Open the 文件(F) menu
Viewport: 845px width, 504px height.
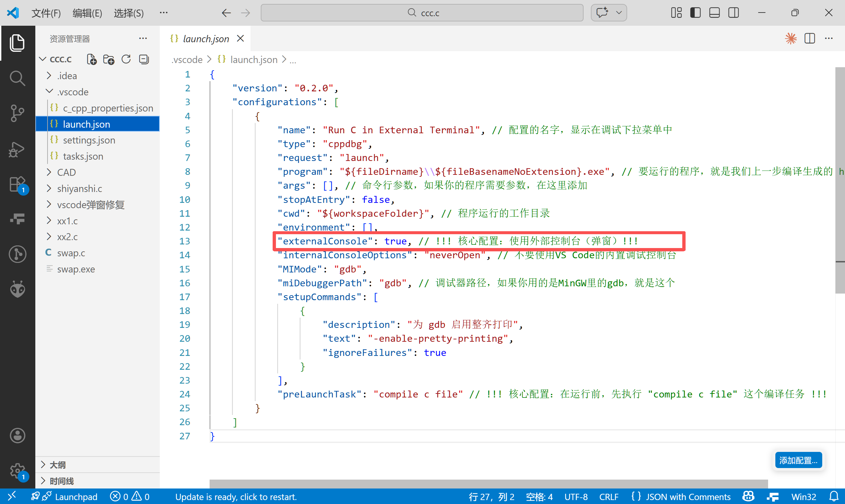(46, 13)
